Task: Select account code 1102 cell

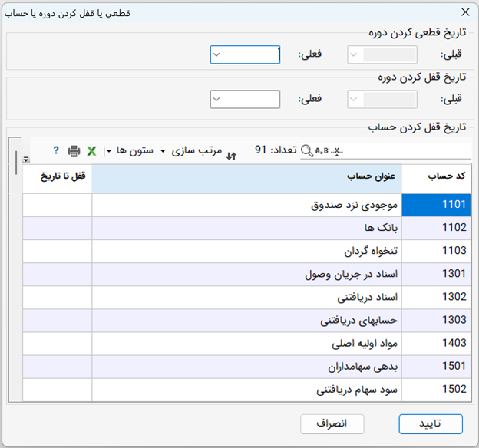Action: (x=436, y=228)
